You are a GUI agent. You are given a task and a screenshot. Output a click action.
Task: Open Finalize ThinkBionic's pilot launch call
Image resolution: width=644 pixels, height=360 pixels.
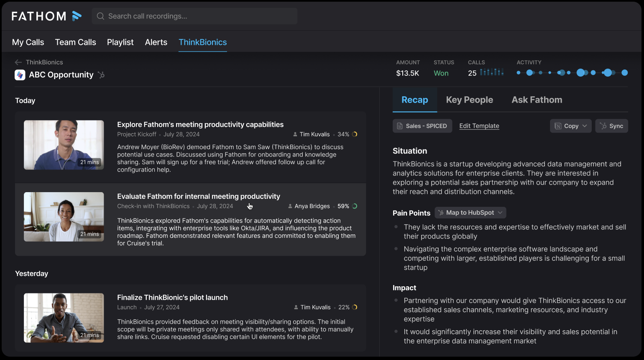tap(172, 298)
